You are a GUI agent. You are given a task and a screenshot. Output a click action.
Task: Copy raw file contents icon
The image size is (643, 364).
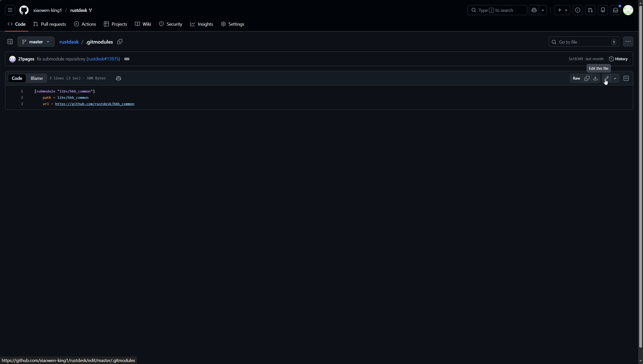point(587,78)
